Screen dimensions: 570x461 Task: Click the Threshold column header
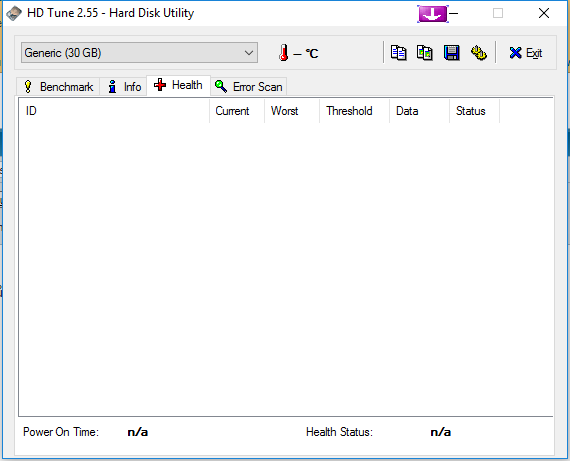point(354,111)
